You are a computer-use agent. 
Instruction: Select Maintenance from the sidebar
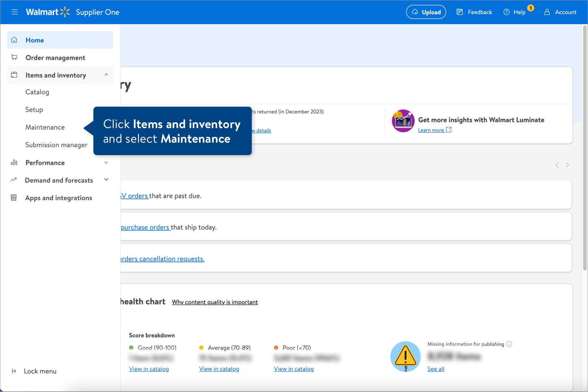45,127
